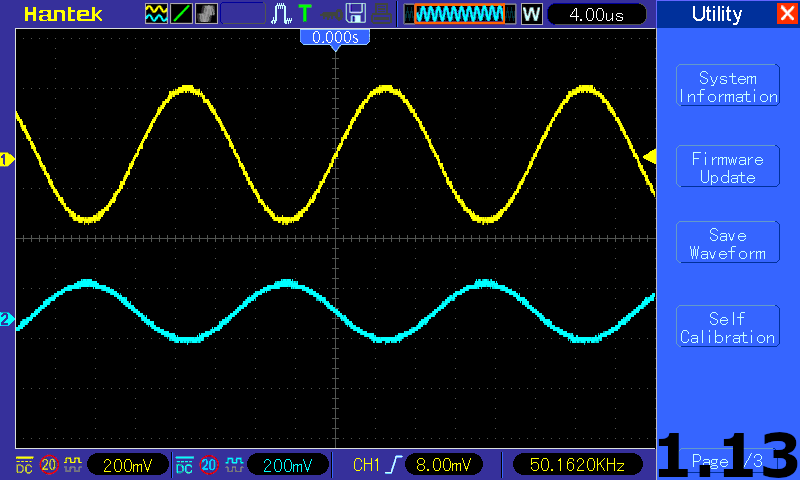This screenshot has width=800, height=480.
Task: Click the W window mode icon
Action: click(x=531, y=14)
